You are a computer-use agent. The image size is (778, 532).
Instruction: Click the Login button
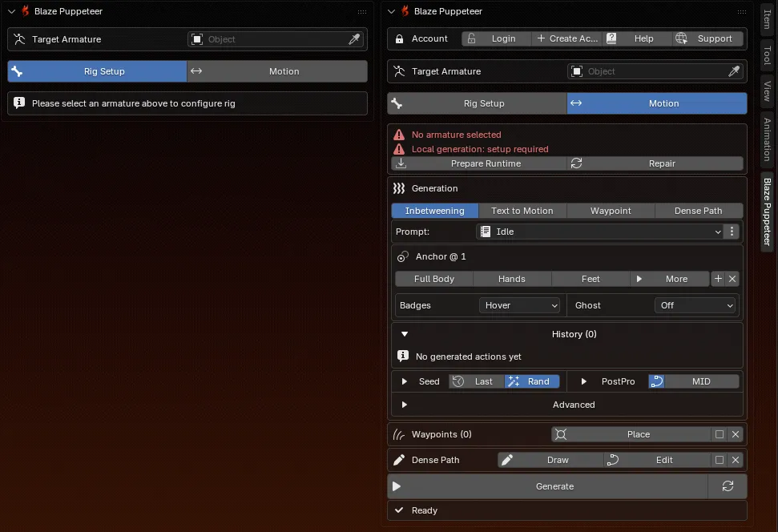coord(496,38)
